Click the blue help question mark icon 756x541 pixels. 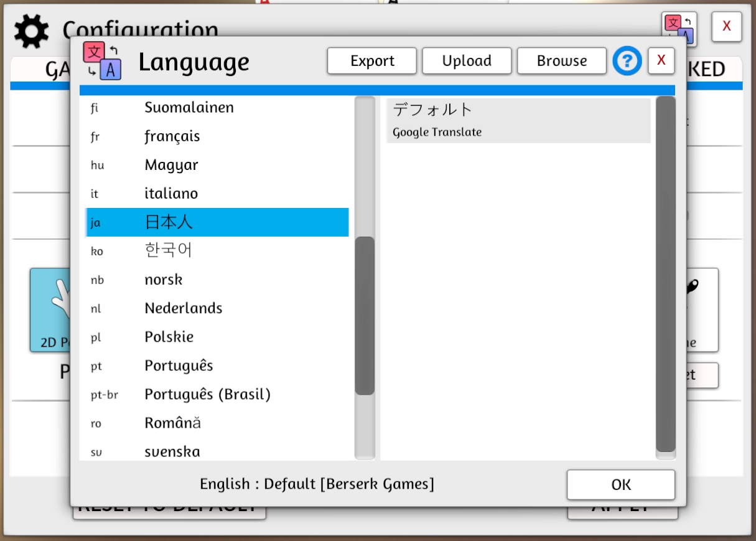[x=627, y=61]
